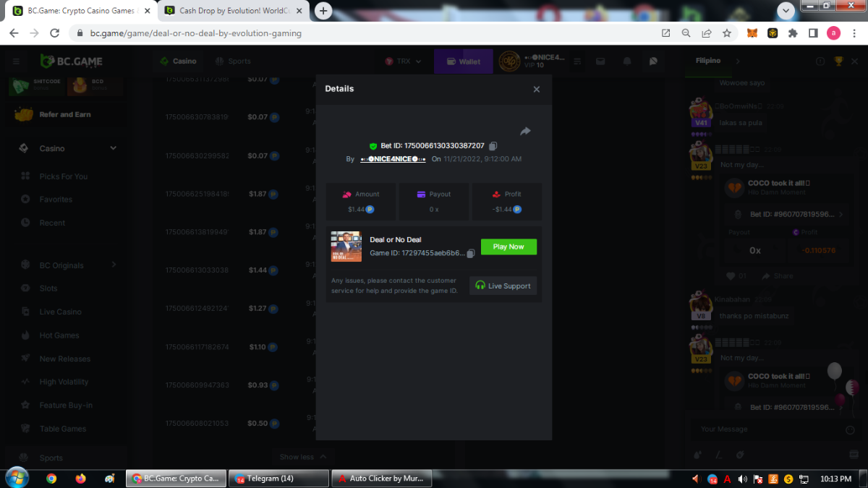Copy the Game ID to clipboard
Viewport: 868px width, 488px height.
click(x=471, y=254)
